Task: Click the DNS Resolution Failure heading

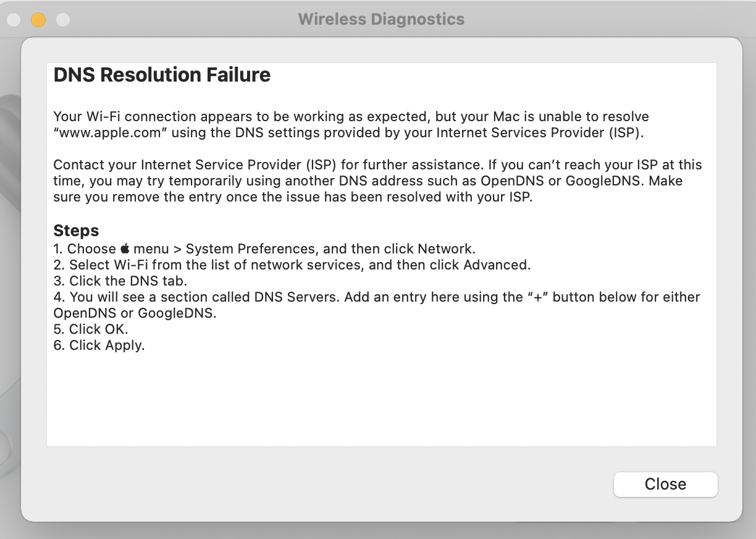Action: [x=162, y=75]
